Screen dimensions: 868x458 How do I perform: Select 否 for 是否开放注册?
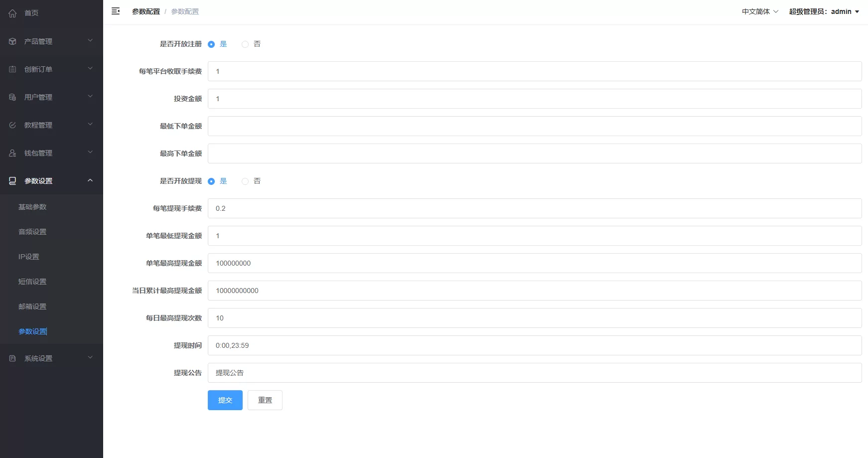coord(245,44)
